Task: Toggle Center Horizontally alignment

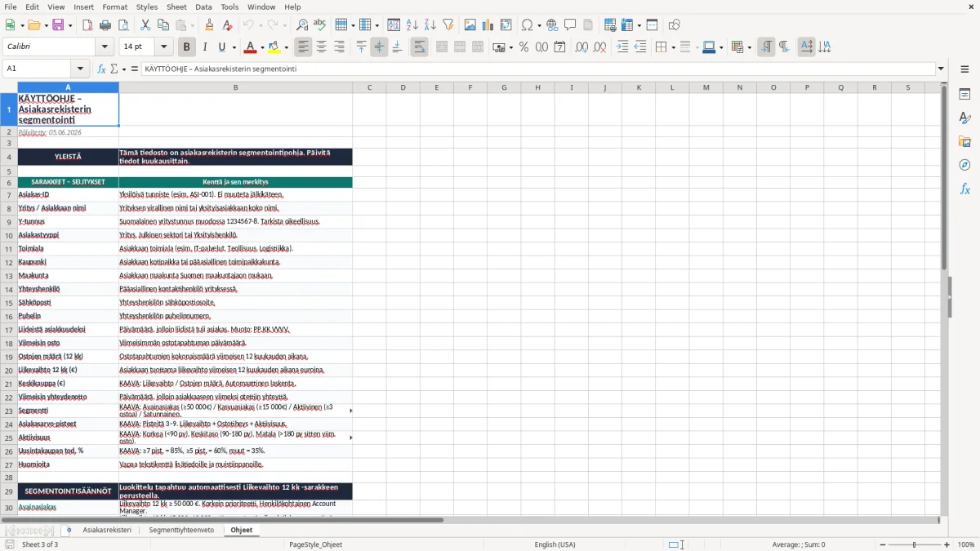Action: point(322,47)
